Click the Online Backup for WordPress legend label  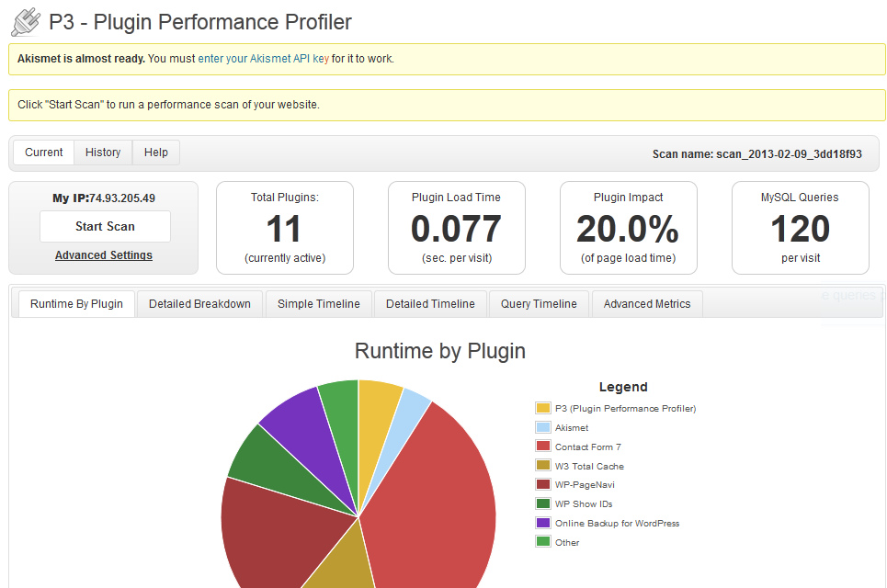[617, 524]
